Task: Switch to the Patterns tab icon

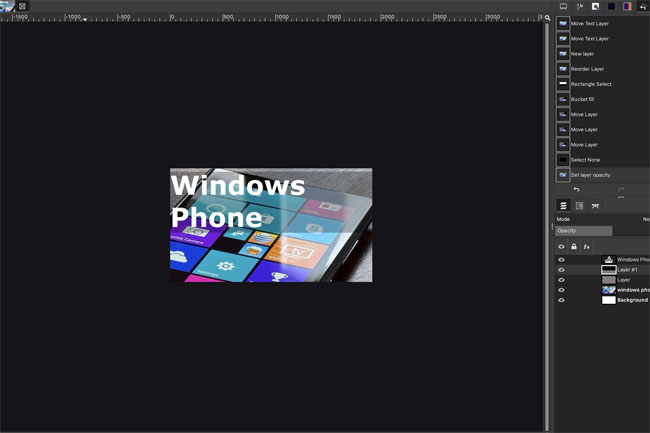Action: (x=611, y=6)
